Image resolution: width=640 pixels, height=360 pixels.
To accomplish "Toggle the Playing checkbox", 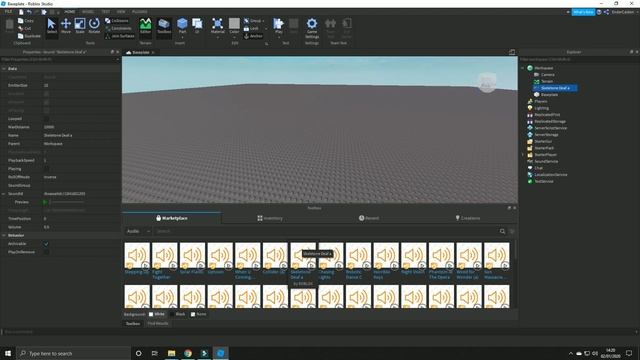I will point(46,169).
